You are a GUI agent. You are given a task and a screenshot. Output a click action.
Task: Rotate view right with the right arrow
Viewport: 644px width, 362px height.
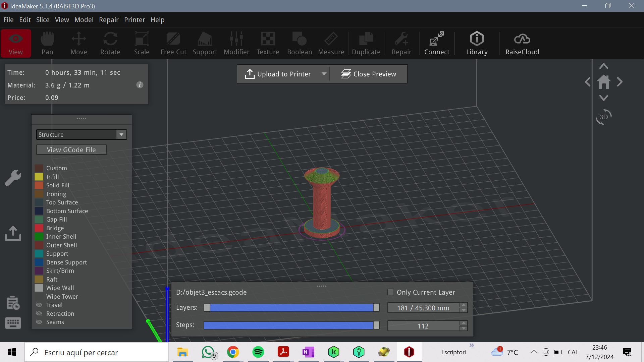[x=620, y=82]
